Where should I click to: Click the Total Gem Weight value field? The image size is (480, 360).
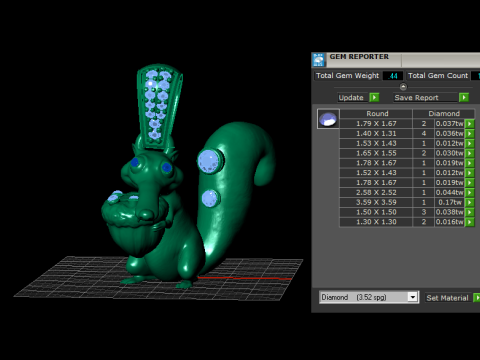tap(393, 76)
